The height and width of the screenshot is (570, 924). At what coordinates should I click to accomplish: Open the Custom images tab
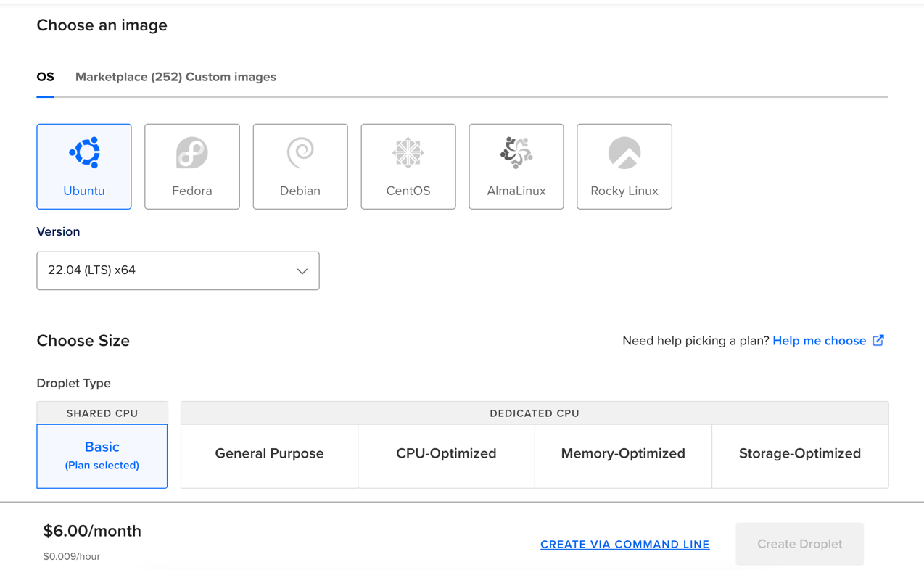point(231,77)
